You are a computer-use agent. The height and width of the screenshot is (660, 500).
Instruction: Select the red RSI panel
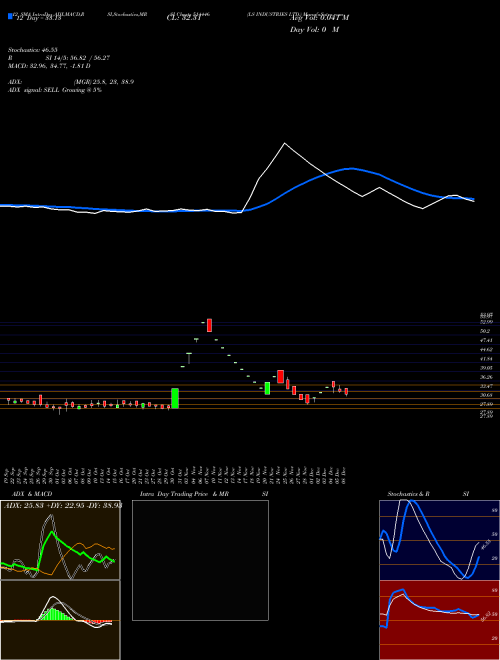tap(439, 620)
